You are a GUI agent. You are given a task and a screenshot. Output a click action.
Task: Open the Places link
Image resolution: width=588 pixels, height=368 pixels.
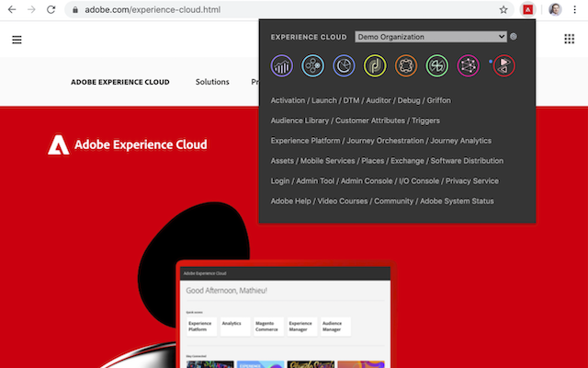coord(373,161)
